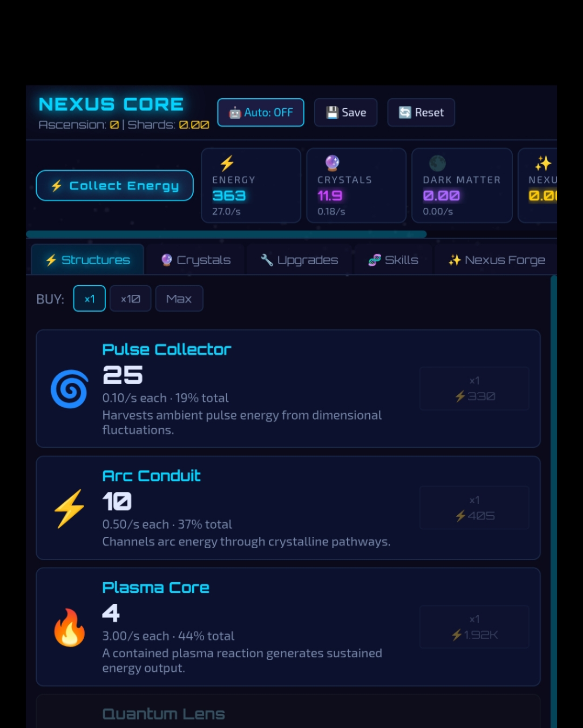This screenshot has height=728, width=583.
Task: Click the Pulse Collector spiral icon
Action: (69, 389)
